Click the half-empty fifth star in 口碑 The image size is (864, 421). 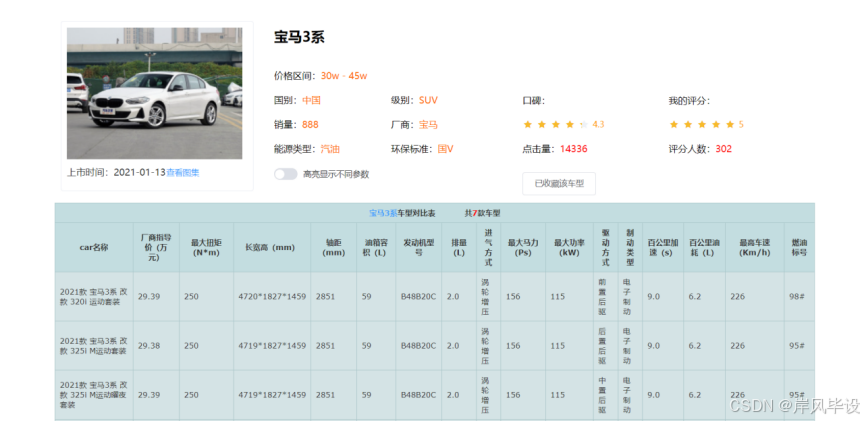click(x=584, y=125)
